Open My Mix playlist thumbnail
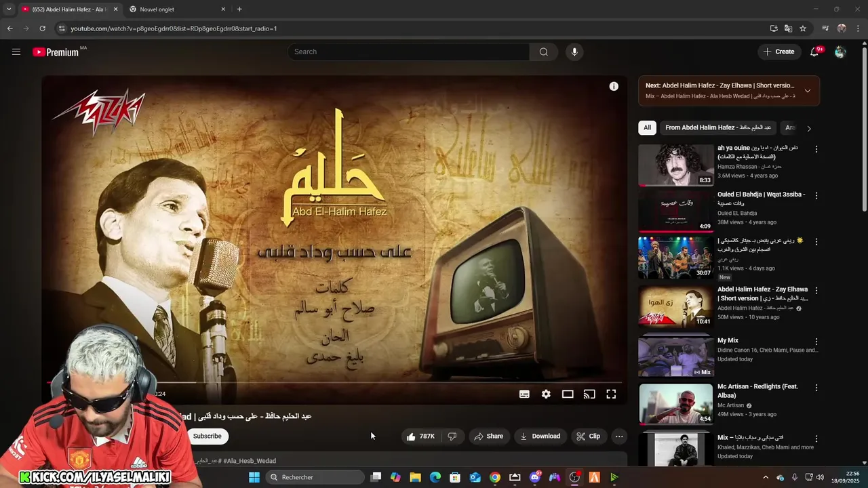 (x=675, y=357)
